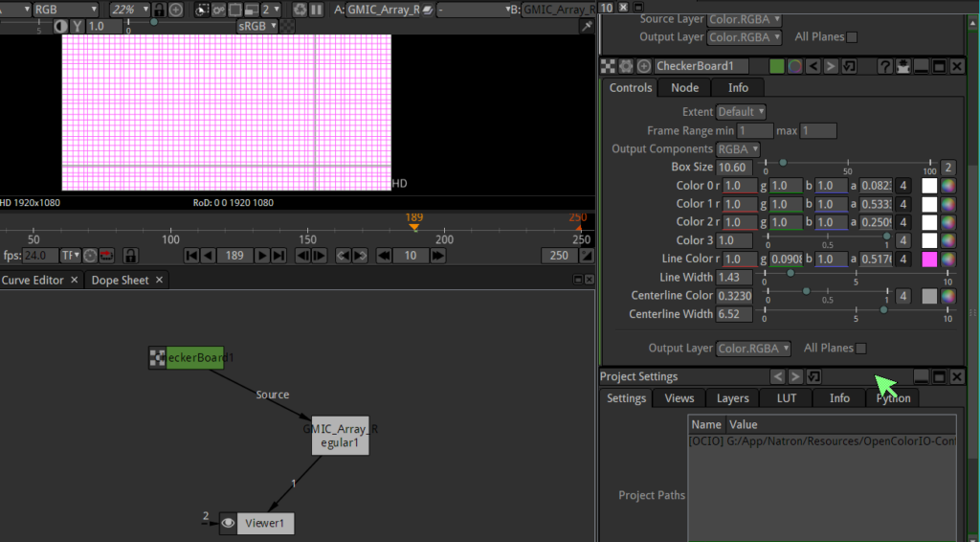Toggle All Planes checkbox under Line controls
The height and width of the screenshot is (542, 980).
point(861,349)
